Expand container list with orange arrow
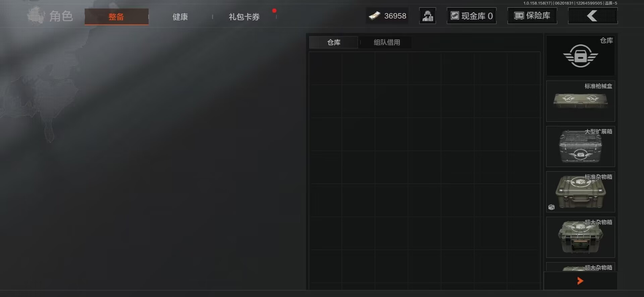 (581, 281)
